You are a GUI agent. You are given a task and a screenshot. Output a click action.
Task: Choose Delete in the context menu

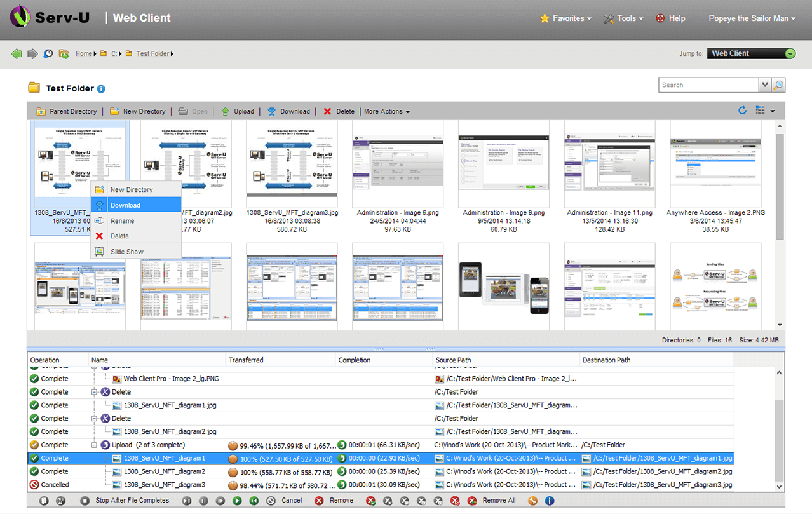click(136, 236)
